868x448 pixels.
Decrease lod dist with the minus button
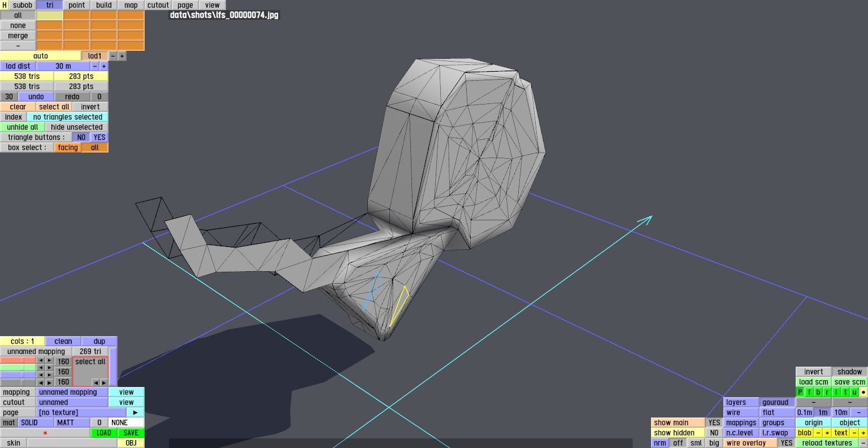(x=95, y=66)
